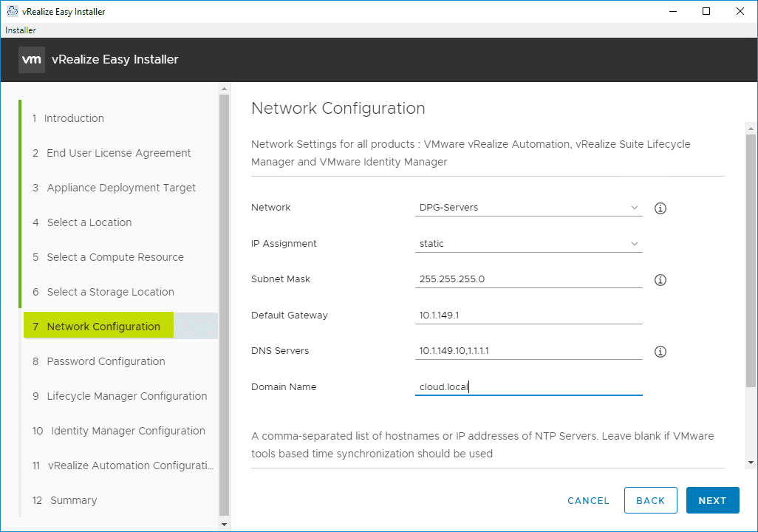Open the Summary step in sidebar
Viewport: 758px width, 532px height.
(x=73, y=500)
